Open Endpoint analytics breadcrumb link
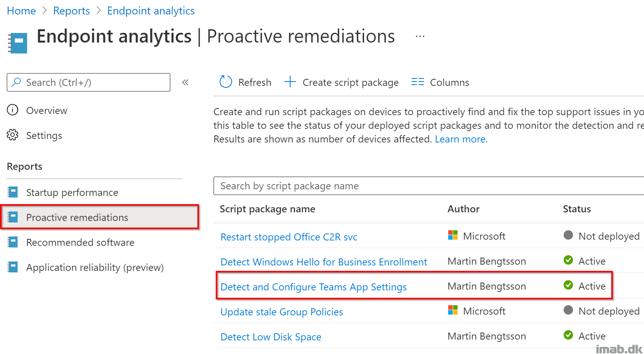The width and height of the screenshot is (644, 354). 151,11
